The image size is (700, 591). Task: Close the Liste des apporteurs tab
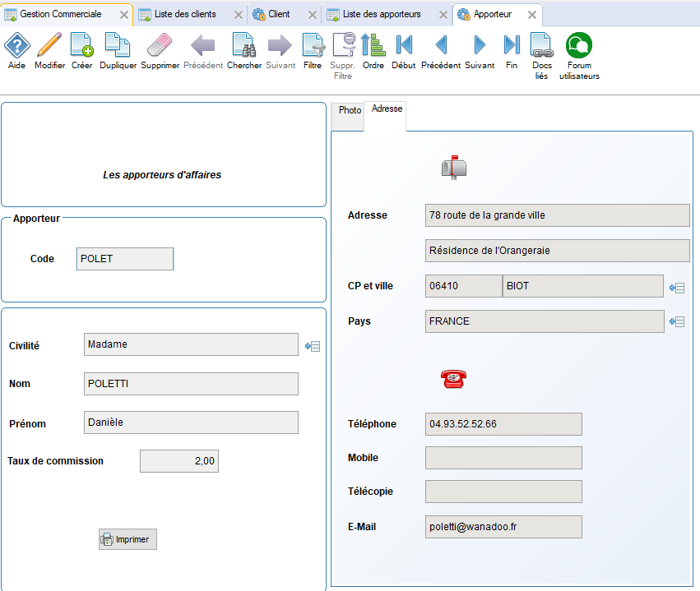(x=443, y=15)
